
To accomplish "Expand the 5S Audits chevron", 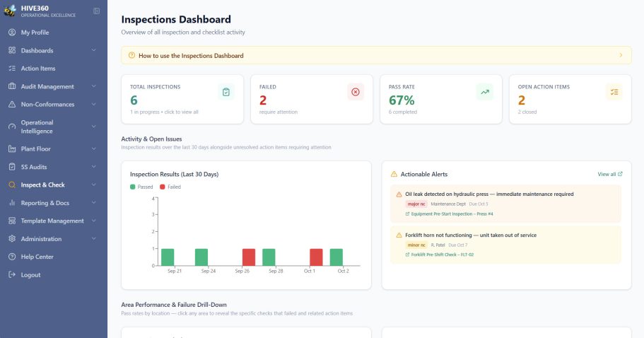I will click(93, 167).
